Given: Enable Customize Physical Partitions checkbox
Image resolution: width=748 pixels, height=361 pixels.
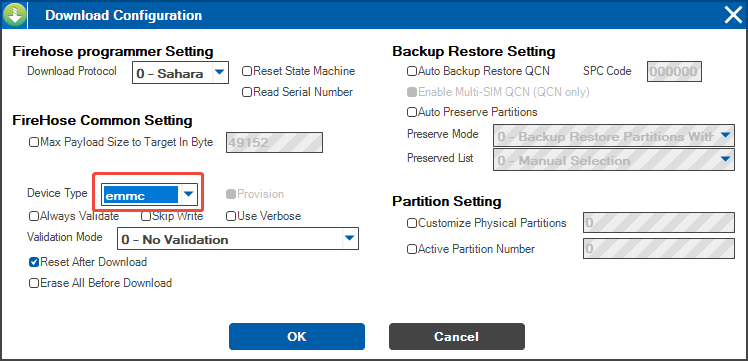Looking at the screenshot, I should click(412, 223).
